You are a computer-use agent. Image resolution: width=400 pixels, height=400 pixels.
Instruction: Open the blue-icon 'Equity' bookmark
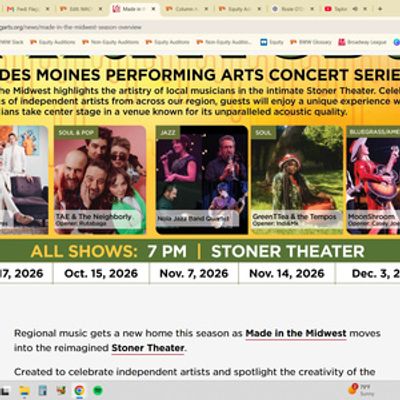point(272,42)
